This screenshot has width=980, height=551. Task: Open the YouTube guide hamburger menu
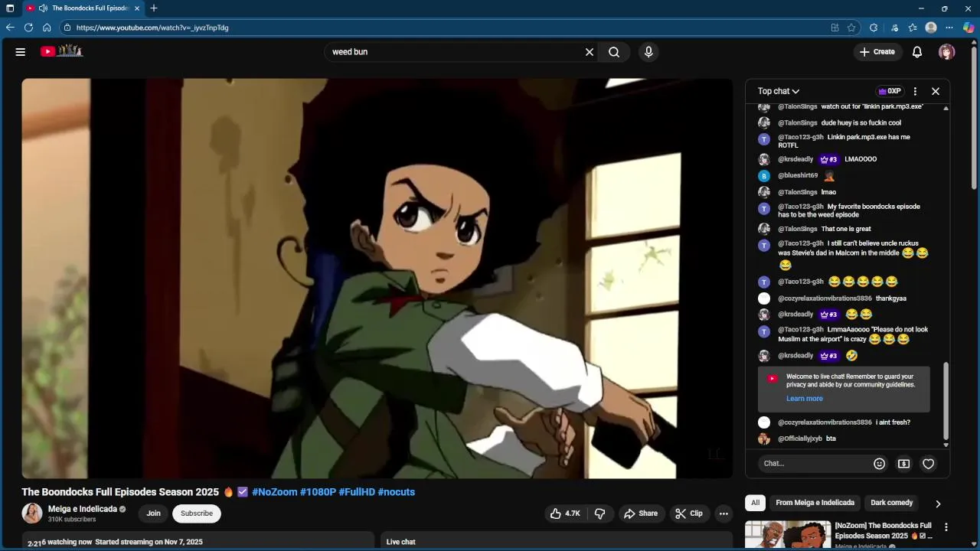pyautogui.click(x=21, y=52)
